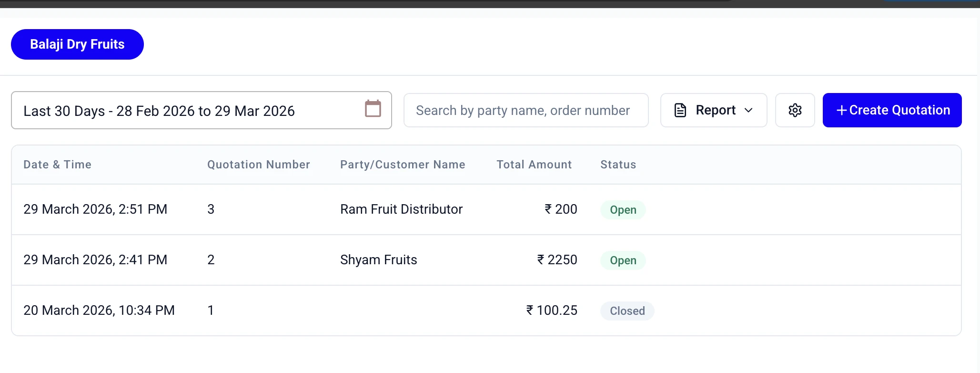
Task: Open the Report menu options
Action: point(713,110)
